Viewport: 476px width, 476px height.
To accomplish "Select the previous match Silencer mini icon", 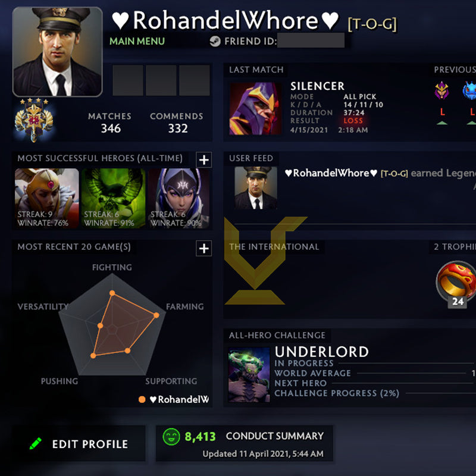I will [441, 90].
